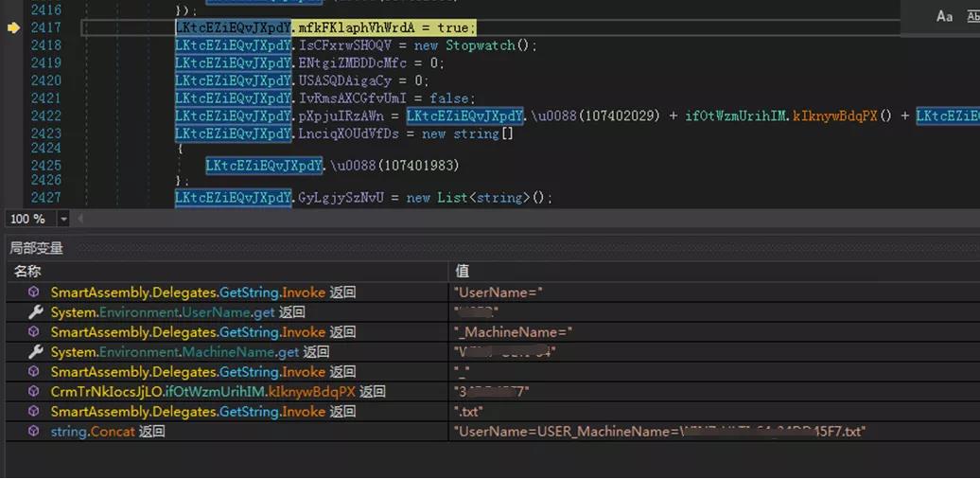Select the 局部变量 panel title
This screenshot has height=479, width=980.
point(36,248)
